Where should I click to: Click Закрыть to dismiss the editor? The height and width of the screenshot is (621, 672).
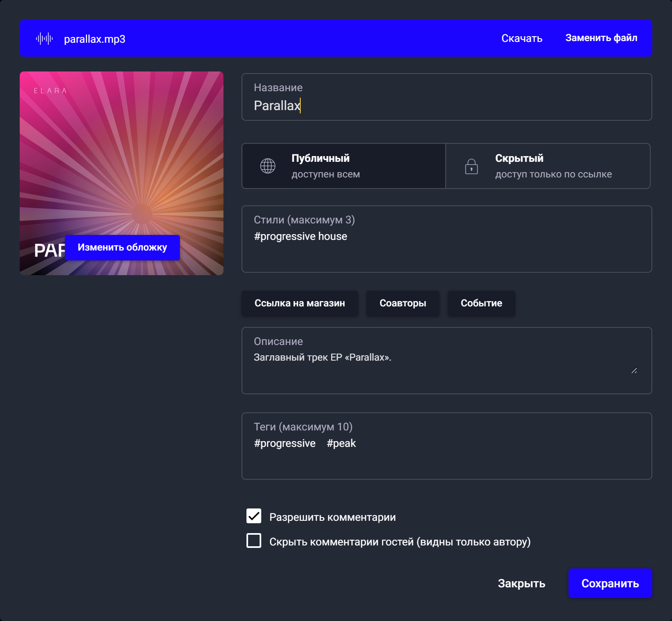tap(522, 583)
